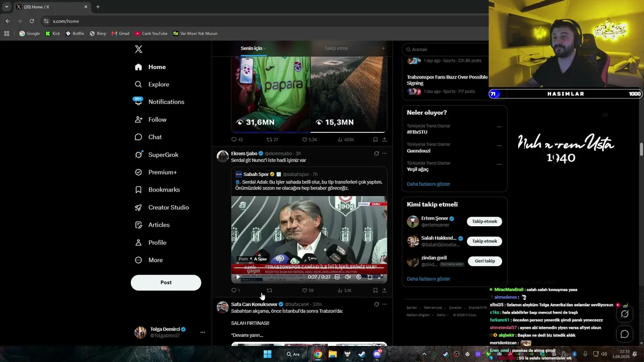
Task: Open video settings gear in Sabah Spor video
Action: click(359, 277)
